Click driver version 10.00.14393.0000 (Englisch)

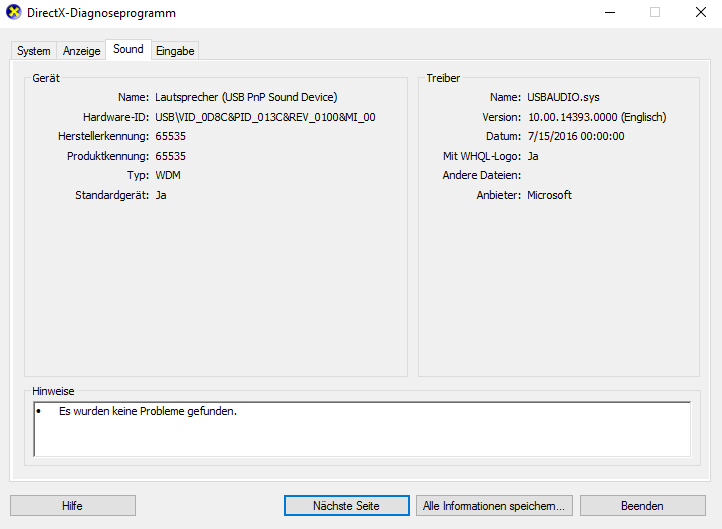coord(597,117)
